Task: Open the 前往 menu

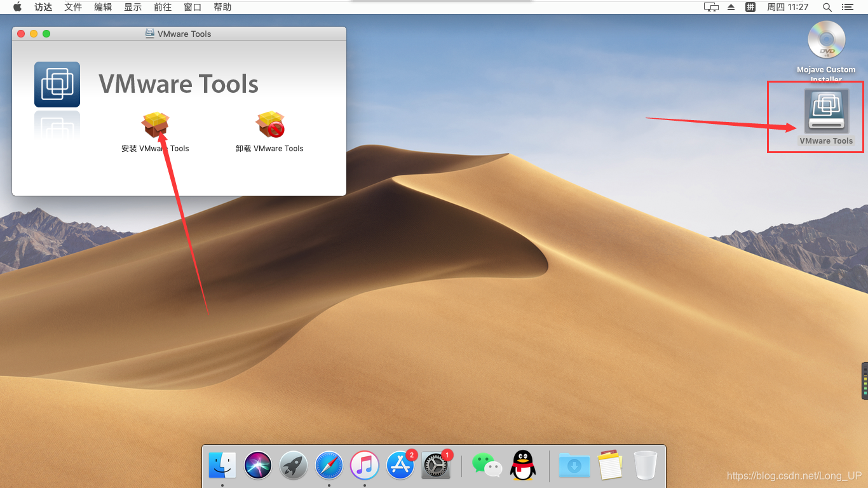Action: 163,7
